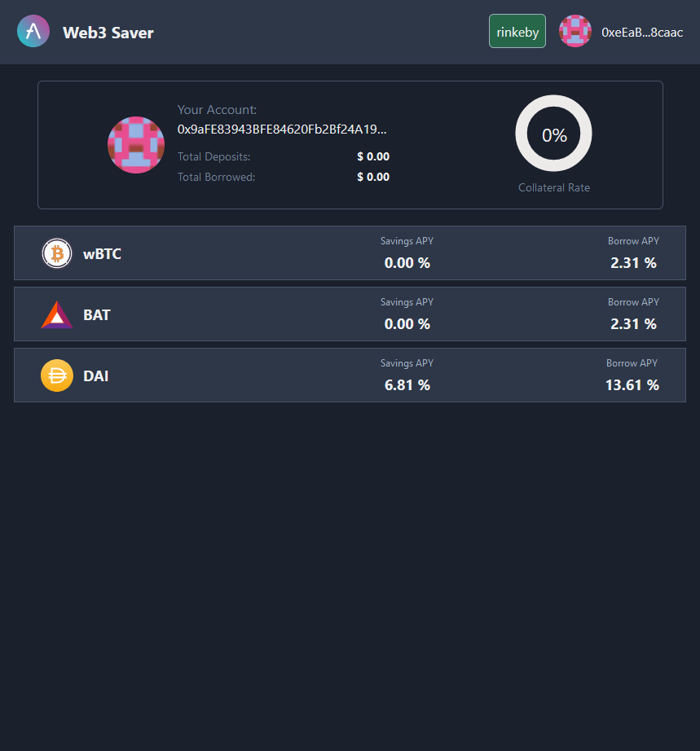Click the wBTC Borrow APY value

633,263
